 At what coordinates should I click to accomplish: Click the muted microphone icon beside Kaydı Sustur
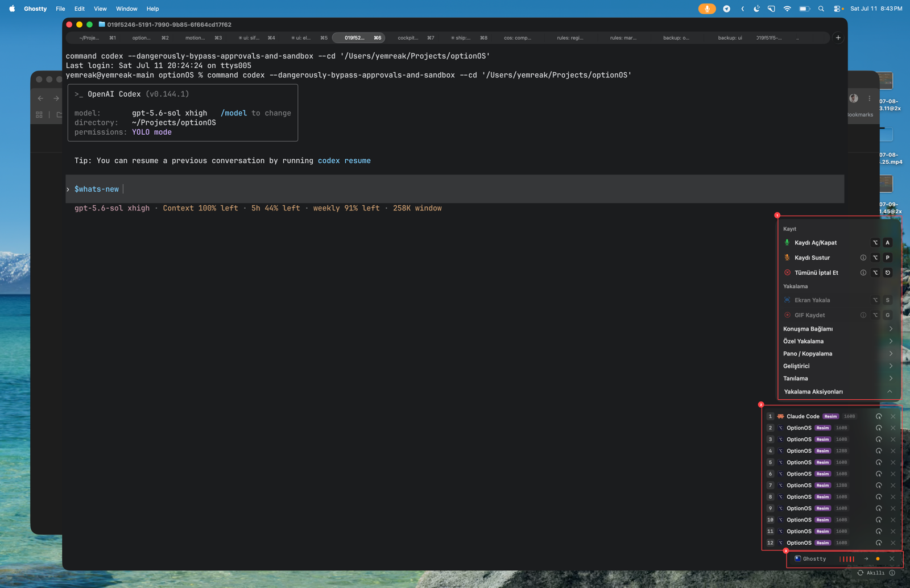click(787, 258)
